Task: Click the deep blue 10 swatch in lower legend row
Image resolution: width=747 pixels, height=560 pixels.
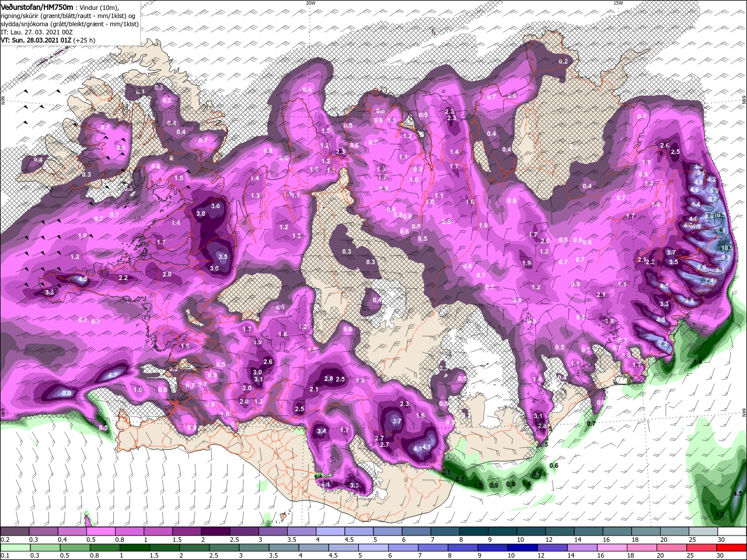Action: [x=523, y=548]
